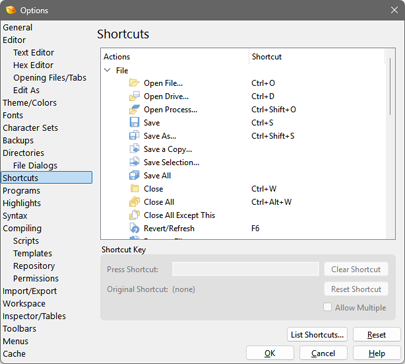405x364 pixels.
Task: Open Character Sets settings
Action: pyautogui.click(x=30, y=128)
